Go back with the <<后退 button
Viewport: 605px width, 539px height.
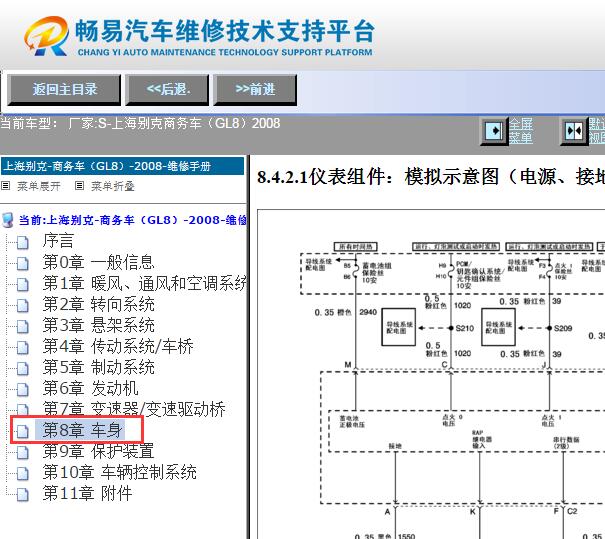tap(167, 89)
